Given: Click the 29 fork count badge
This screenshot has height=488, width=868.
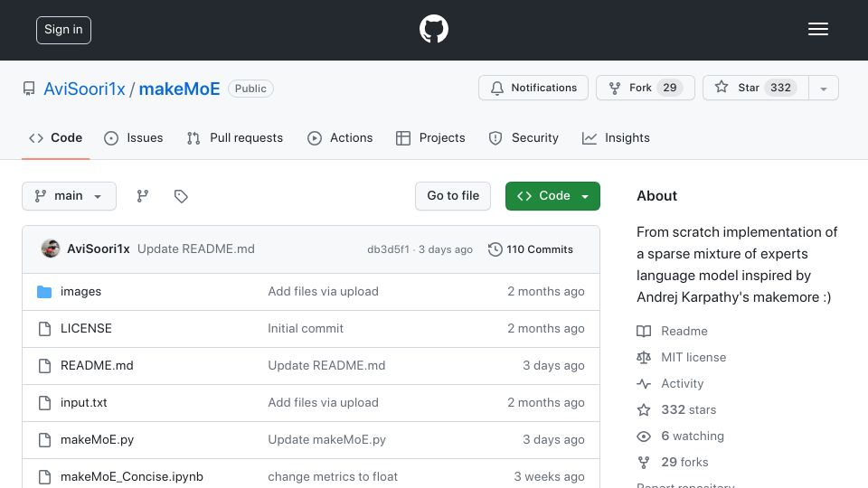Looking at the screenshot, I should [670, 88].
